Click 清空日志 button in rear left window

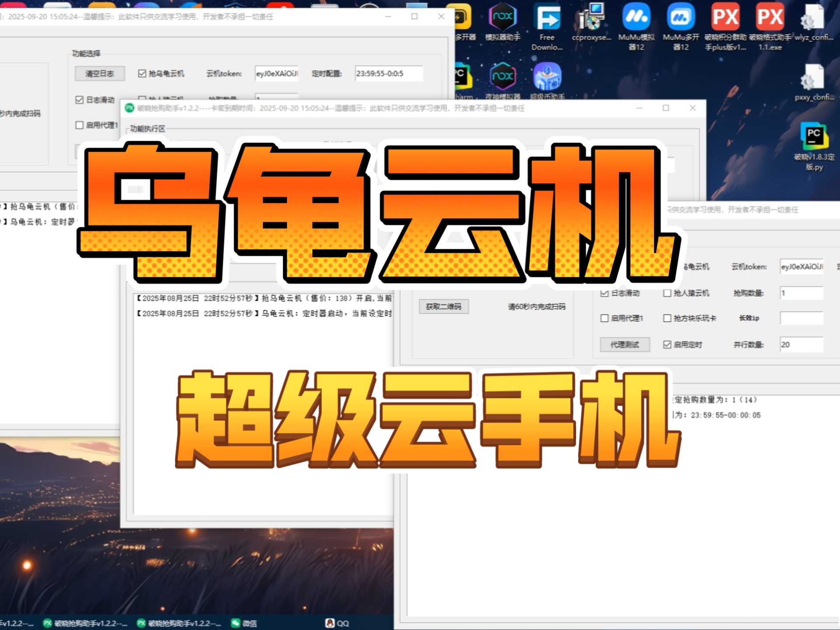(x=100, y=73)
